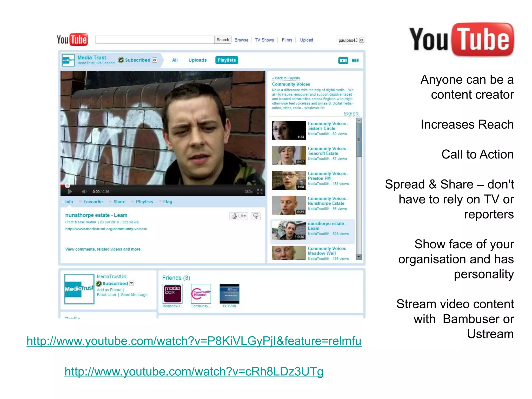Select the Playlists tab in channel bar
This screenshot has width=532, height=399.
point(227,60)
